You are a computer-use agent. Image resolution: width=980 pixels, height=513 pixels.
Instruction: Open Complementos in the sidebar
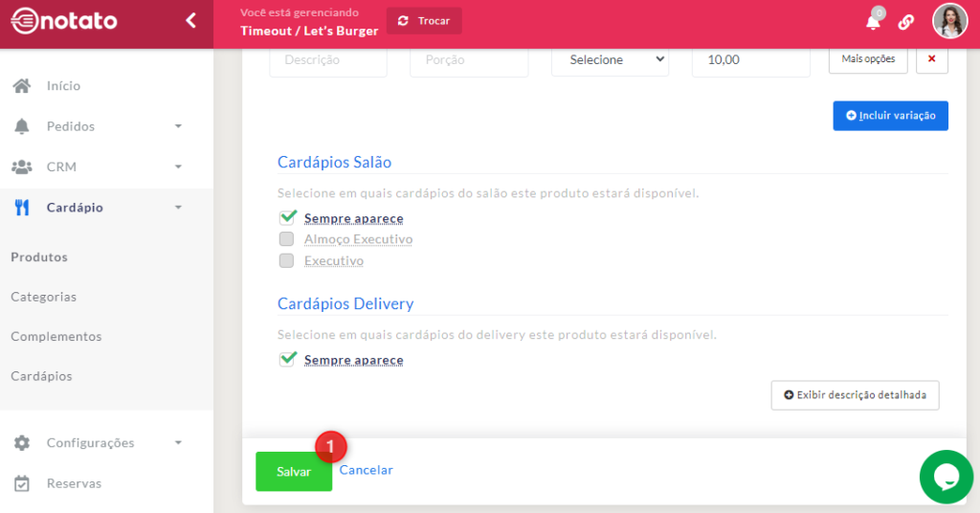coord(56,337)
